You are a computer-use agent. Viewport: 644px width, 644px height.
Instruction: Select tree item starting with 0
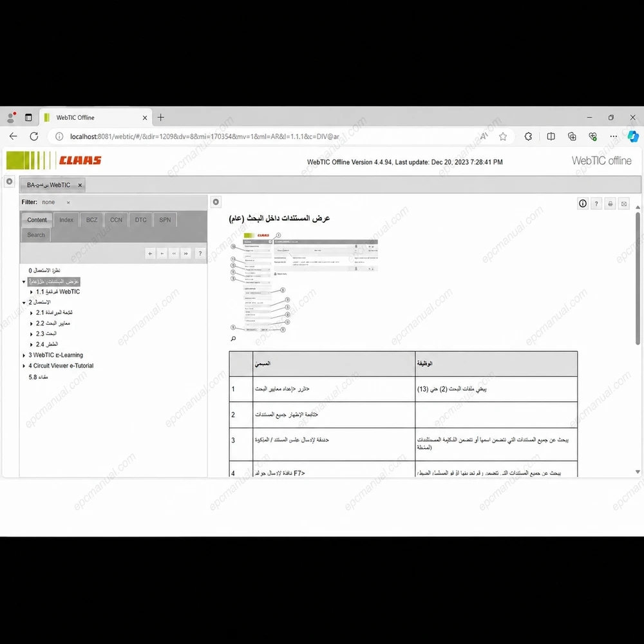tap(44, 270)
